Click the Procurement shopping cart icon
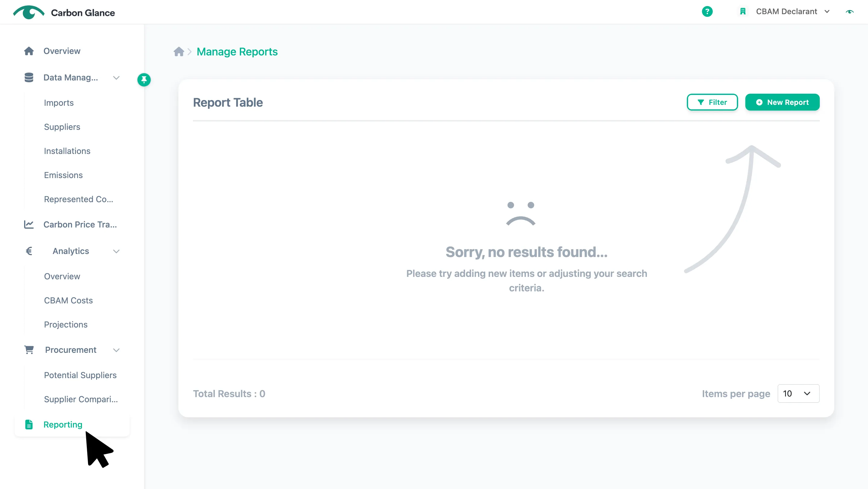Image resolution: width=868 pixels, height=489 pixels. pos(29,350)
